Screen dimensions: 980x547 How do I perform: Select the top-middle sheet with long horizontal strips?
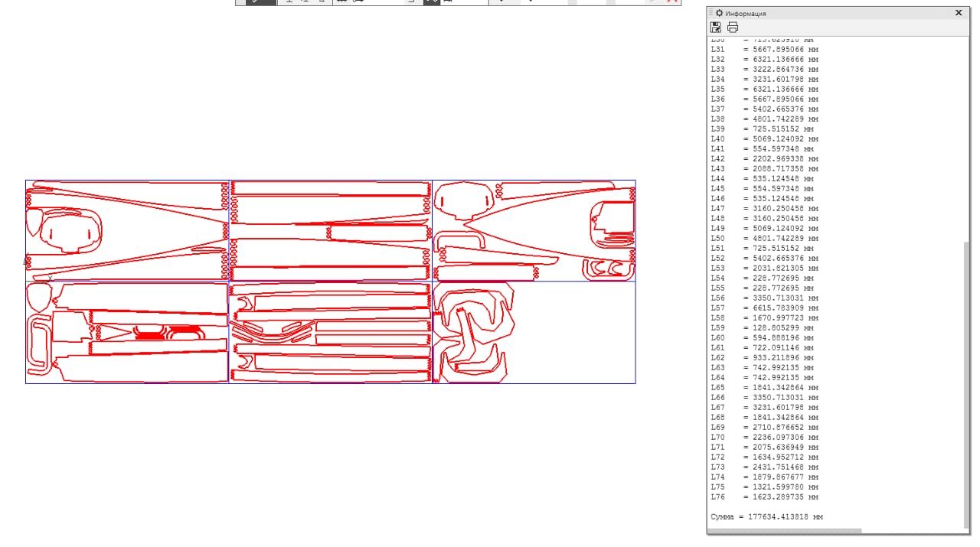coord(330,230)
